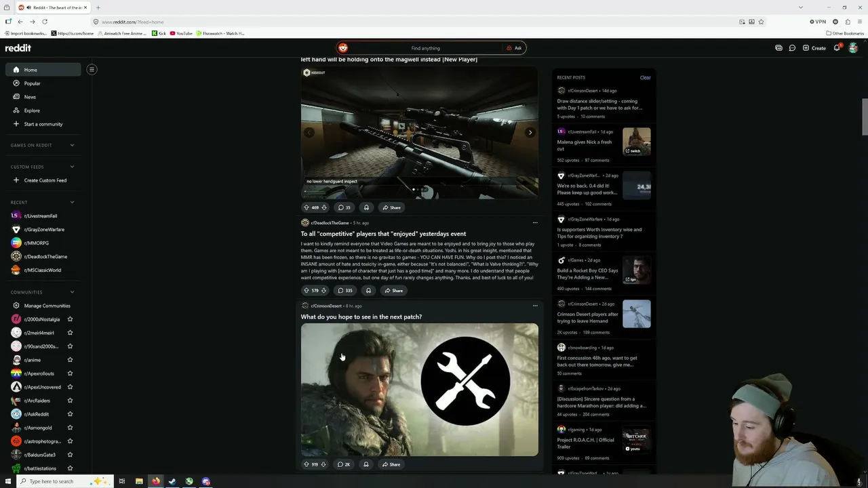Open News in the left sidebar
The width and height of the screenshot is (868, 488).
43,97
